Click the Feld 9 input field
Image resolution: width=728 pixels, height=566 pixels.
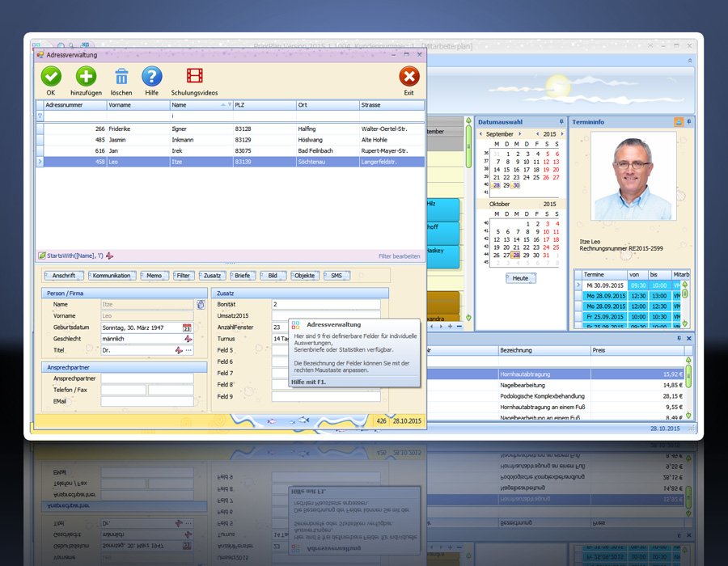pos(326,397)
